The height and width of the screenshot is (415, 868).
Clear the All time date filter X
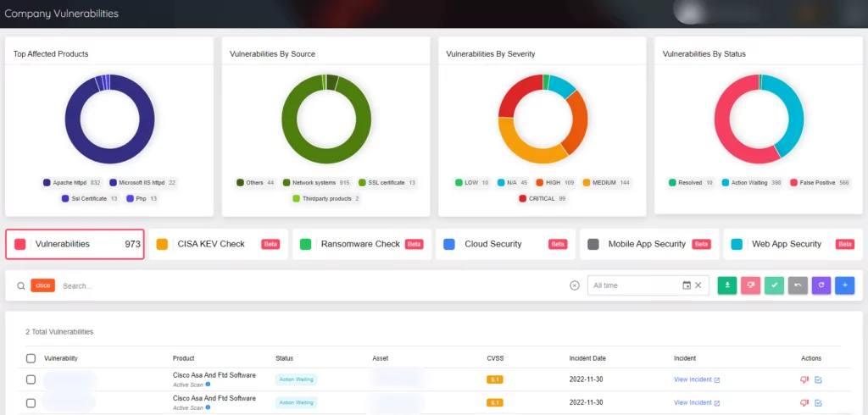click(x=698, y=285)
